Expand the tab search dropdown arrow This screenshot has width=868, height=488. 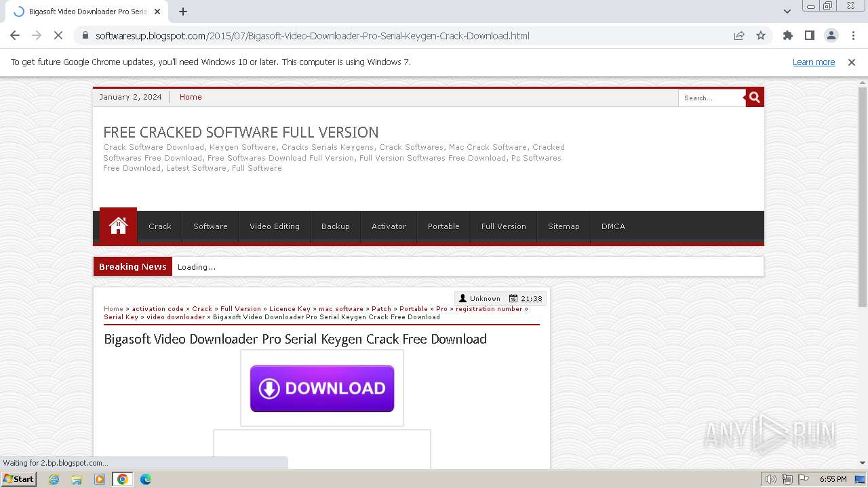787,12
